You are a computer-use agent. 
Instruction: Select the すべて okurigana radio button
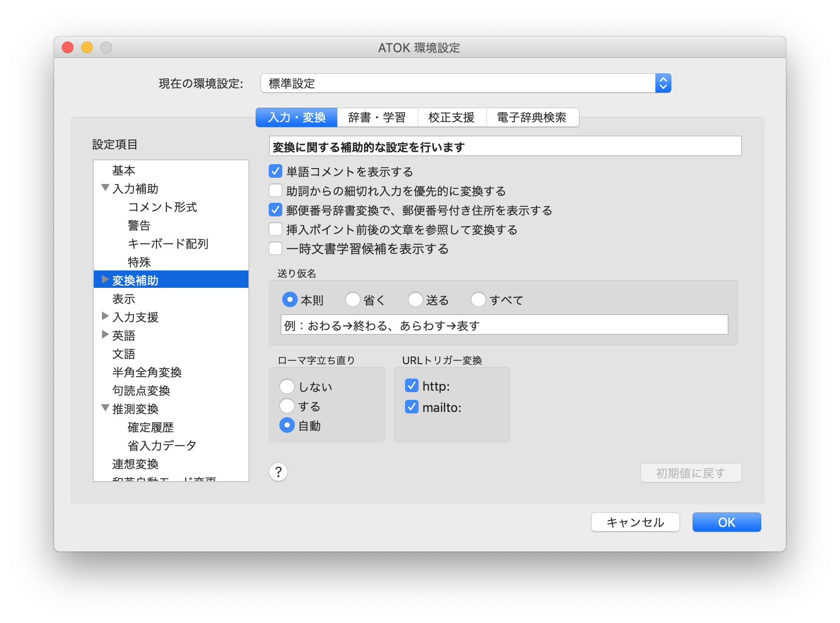(x=478, y=299)
